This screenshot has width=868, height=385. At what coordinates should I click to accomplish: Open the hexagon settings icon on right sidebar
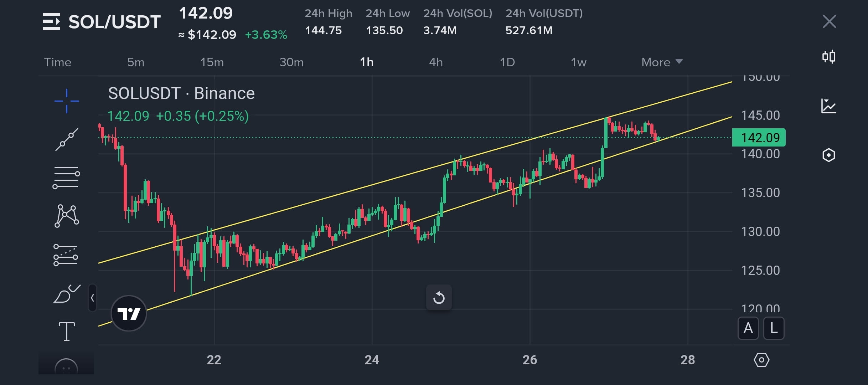[829, 155]
